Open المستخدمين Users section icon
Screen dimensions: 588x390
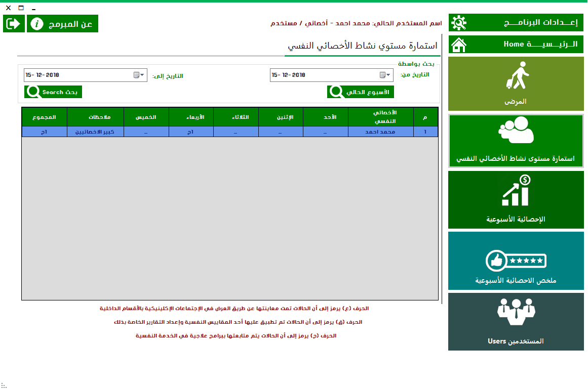tap(516, 312)
